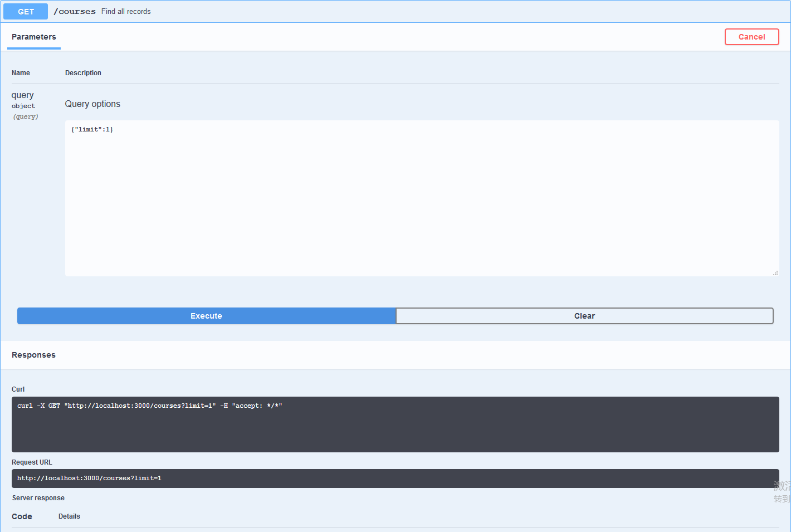Collapse the /courses endpoint path
791x532 pixels.
tap(75, 12)
